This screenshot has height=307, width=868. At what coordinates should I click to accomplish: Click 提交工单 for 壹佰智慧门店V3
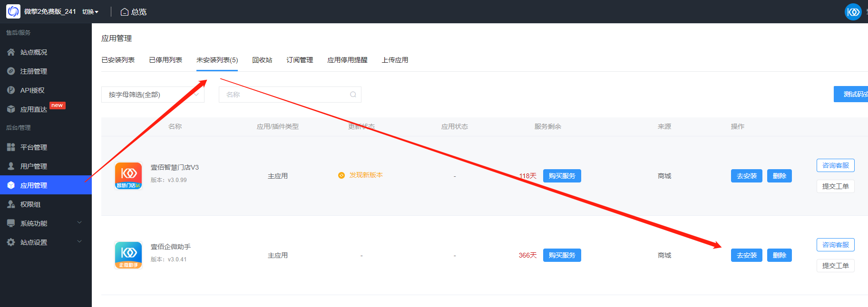click(x=836, y=186)
